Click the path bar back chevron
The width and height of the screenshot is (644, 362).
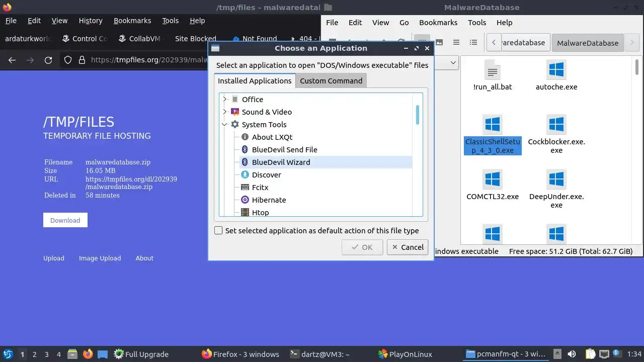(x=494, y=42)
